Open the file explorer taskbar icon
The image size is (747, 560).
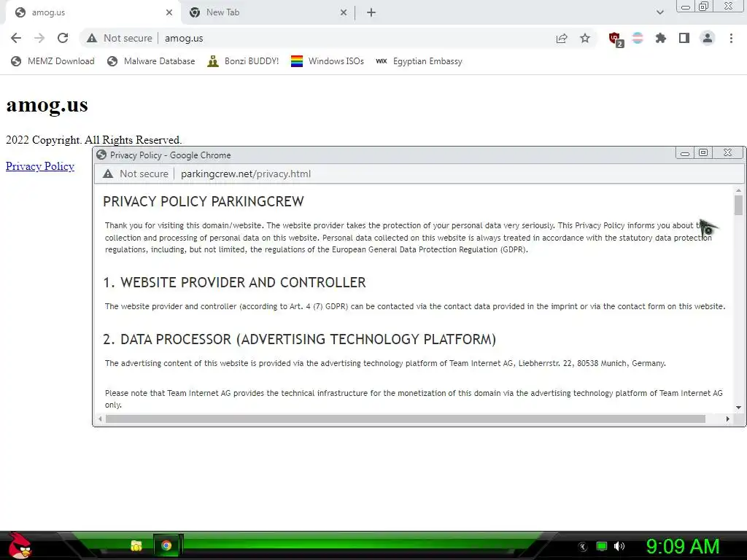click(x=136, y=545)
